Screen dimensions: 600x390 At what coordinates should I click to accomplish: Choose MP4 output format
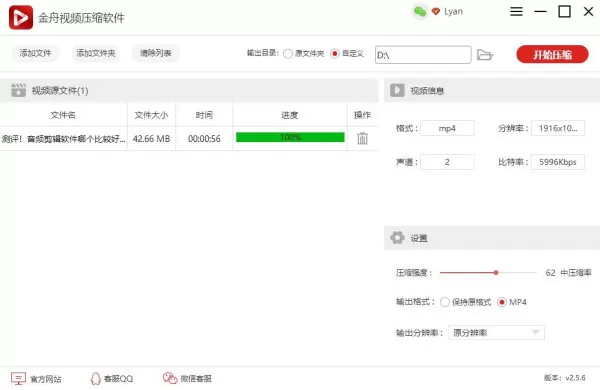coord(502,302)
